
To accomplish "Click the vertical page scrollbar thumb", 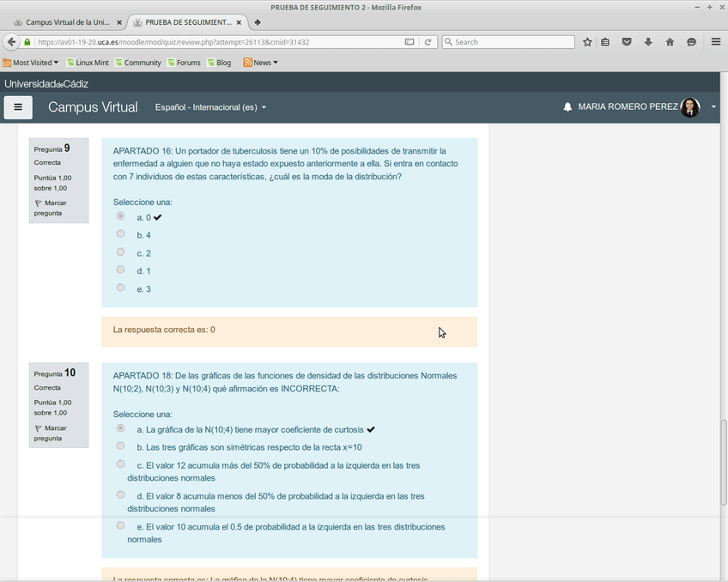I will coord(724,463).
